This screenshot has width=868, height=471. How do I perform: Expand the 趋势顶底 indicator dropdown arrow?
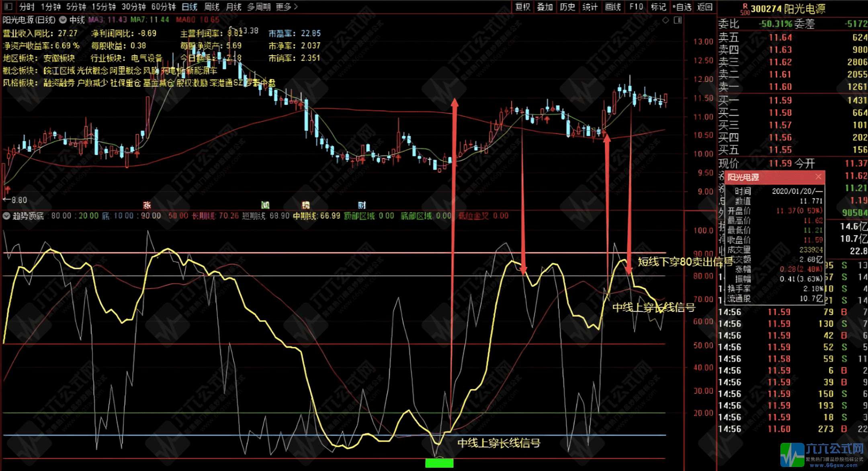click(x=6, y=216)
